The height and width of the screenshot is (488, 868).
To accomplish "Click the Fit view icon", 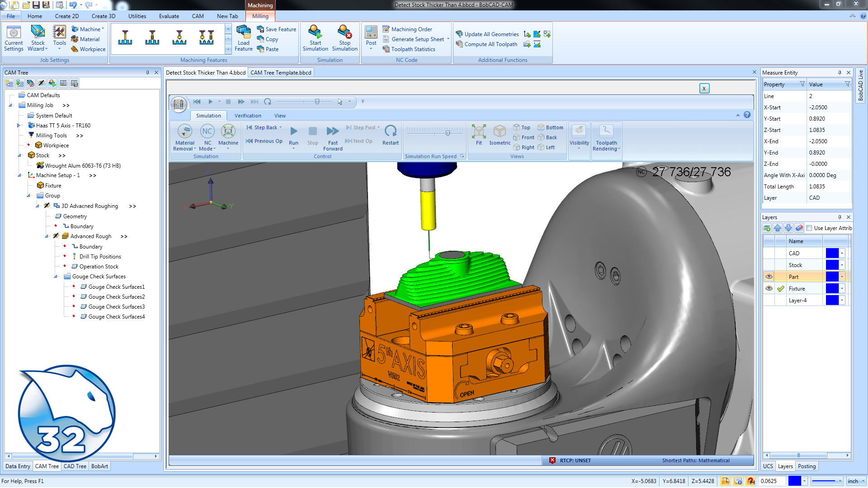I will [479, 131].
